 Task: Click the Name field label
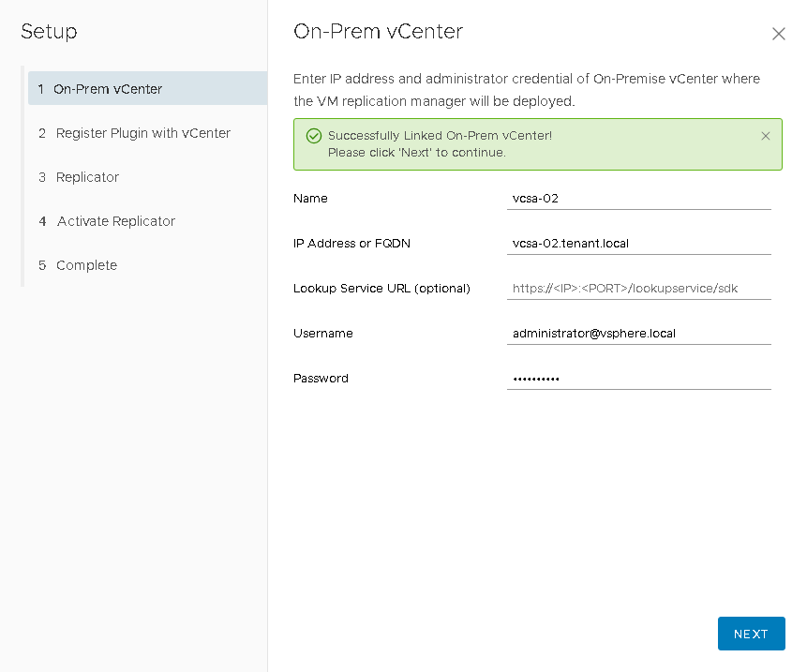[310, 199]
